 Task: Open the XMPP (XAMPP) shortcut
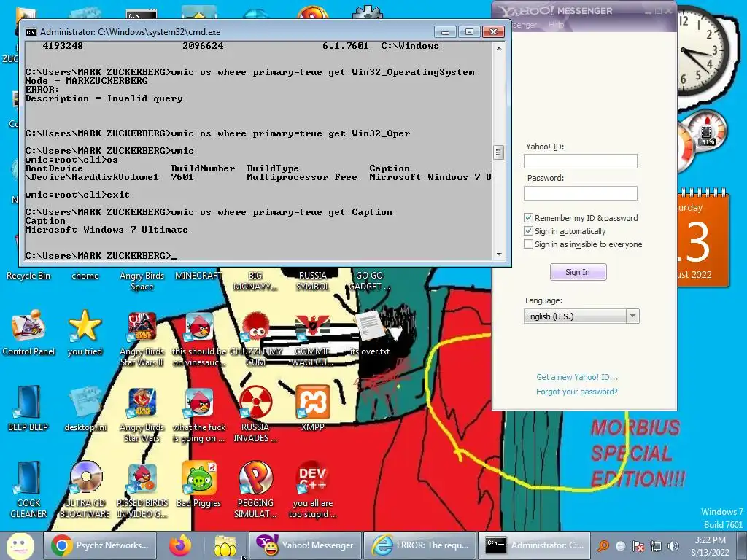312,407
